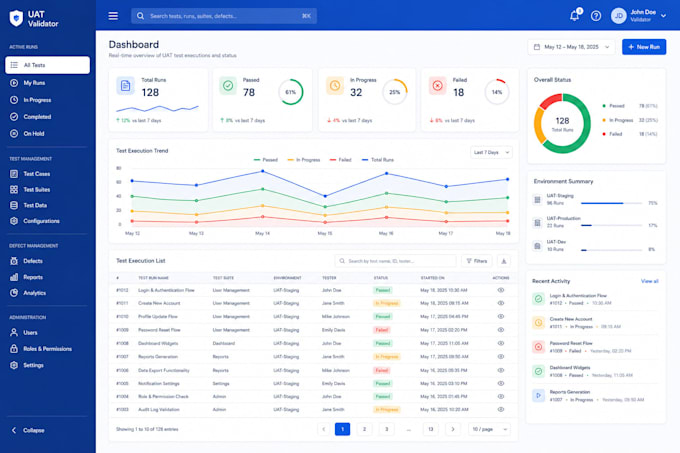Open the notifications bell
The image size is (680, 453).
click(x=575, y=16)
